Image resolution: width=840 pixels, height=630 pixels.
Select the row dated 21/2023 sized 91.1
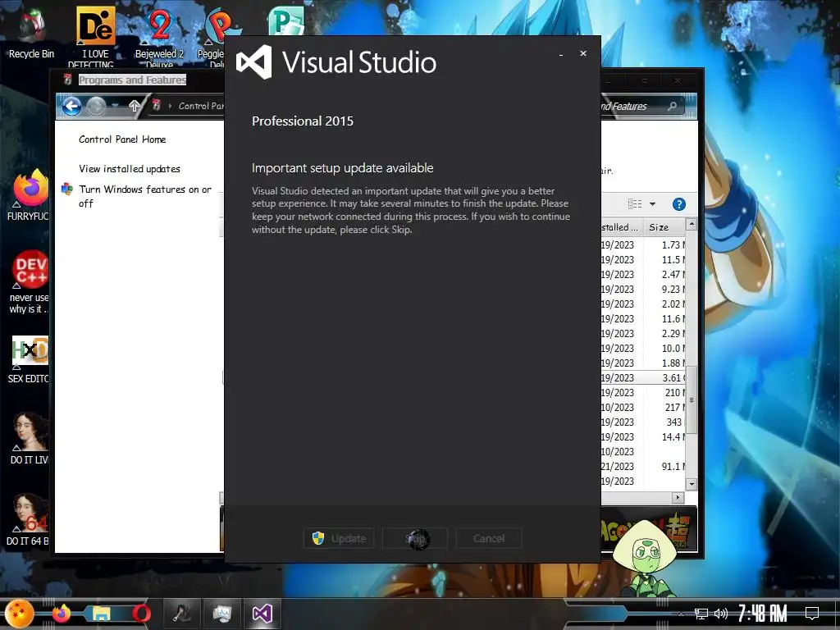tap(643, 467)
